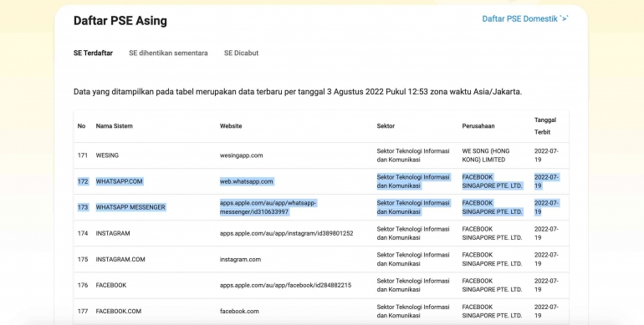Click FACEBOOK SINGAPORE PTE. LTD. in WHATSAPP.COM row

492,181
